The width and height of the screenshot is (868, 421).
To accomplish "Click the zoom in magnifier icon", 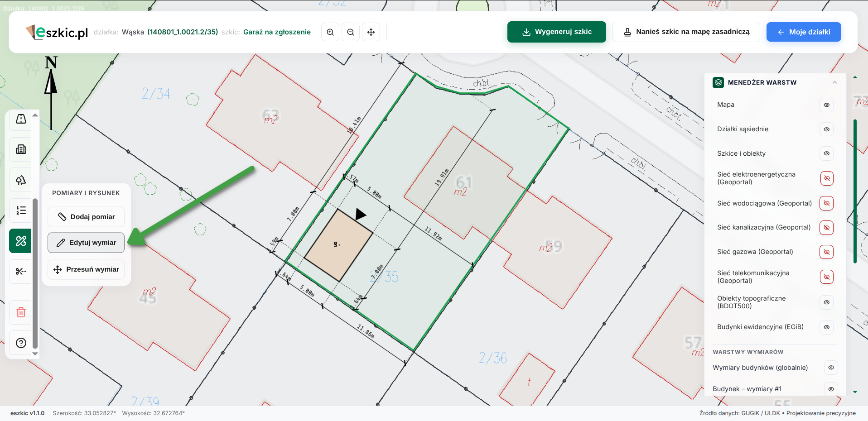I will [x=330, y=32].
